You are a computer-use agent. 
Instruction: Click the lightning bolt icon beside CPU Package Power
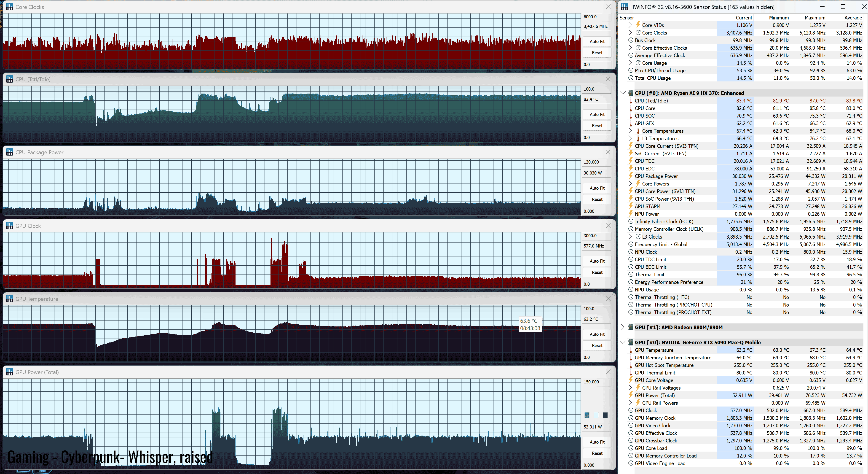click(631, 176)
